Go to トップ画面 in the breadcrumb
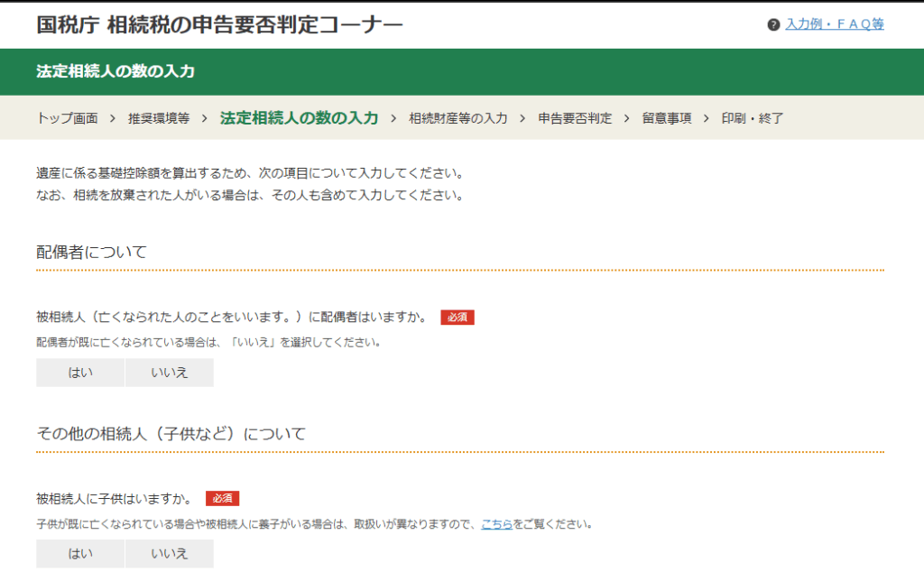Screen dimensions: 924x581 [x=67, y=118]
